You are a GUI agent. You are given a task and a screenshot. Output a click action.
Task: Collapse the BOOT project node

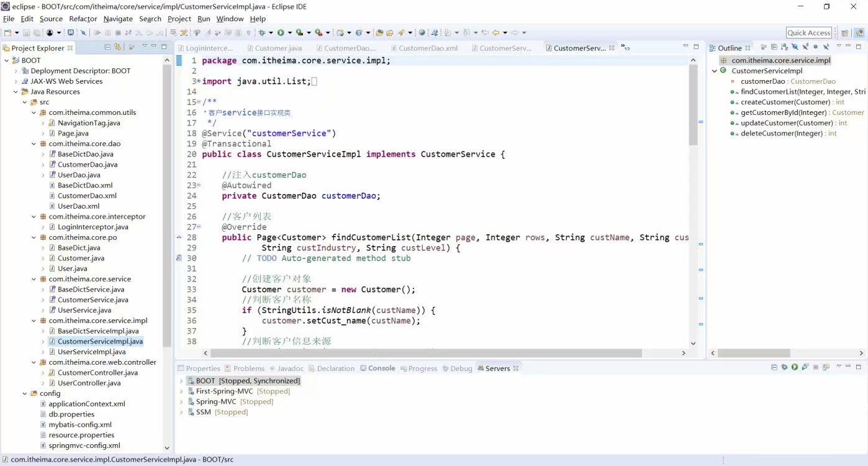point(7,60)
